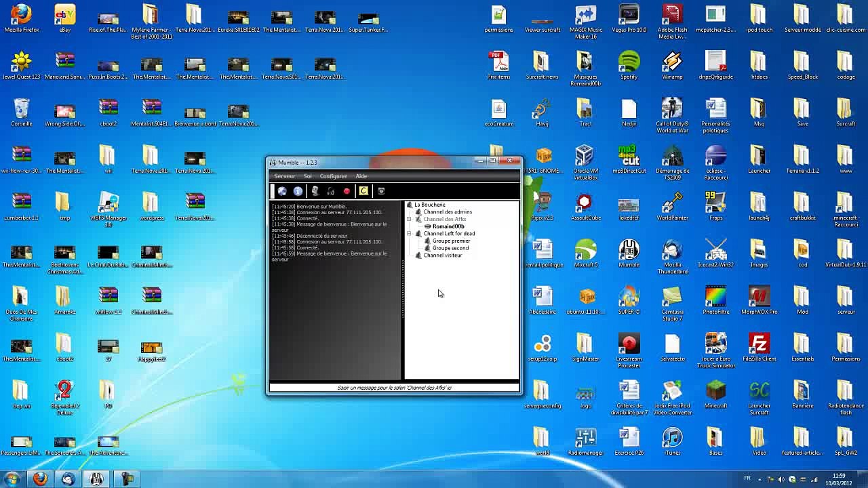Open the Craftbukkit desktop folder

pos(802,206)
